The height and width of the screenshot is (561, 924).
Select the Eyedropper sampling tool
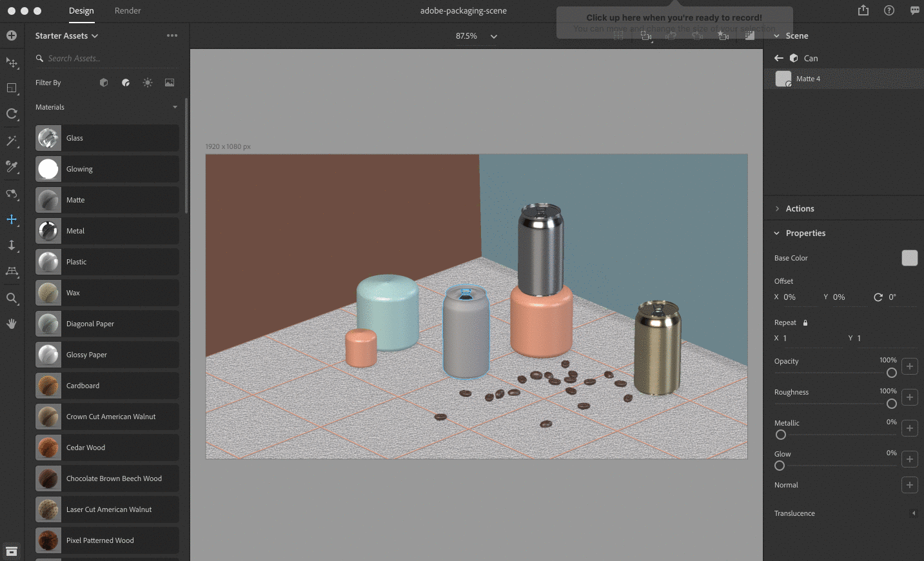[12, 167]
